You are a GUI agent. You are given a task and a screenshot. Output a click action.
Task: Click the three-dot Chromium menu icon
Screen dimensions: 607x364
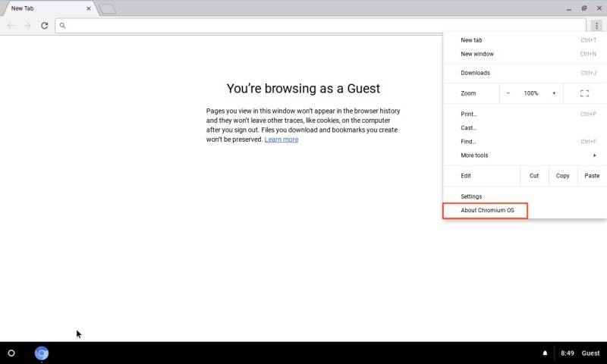[x=597, y=26]
